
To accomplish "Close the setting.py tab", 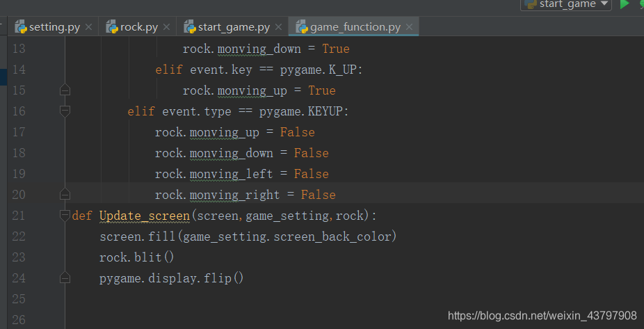I will (88, 27).
